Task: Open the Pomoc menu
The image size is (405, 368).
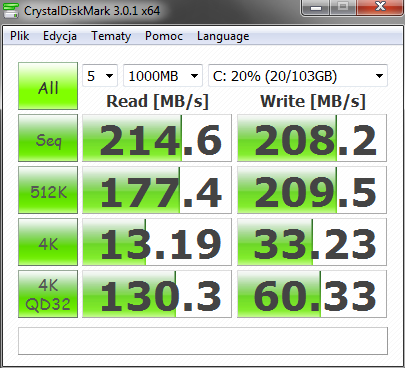Action: click(x=164, y=36)
